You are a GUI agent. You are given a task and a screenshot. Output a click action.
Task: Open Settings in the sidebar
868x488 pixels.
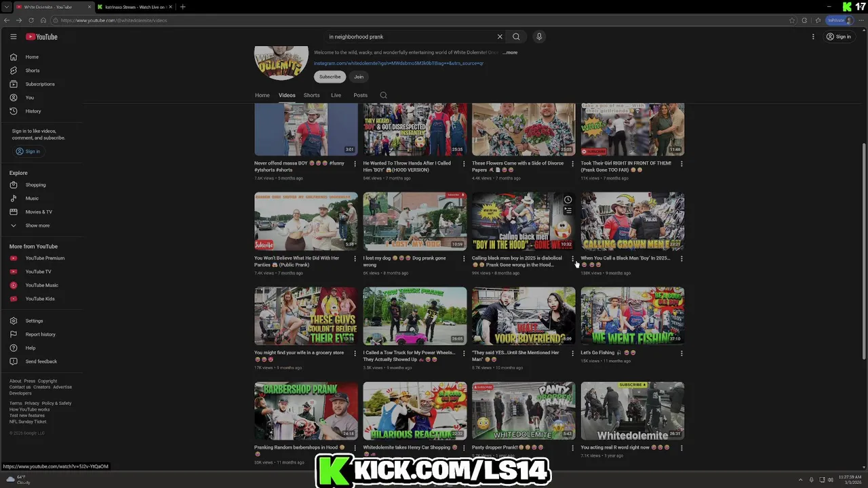[42, 321]
